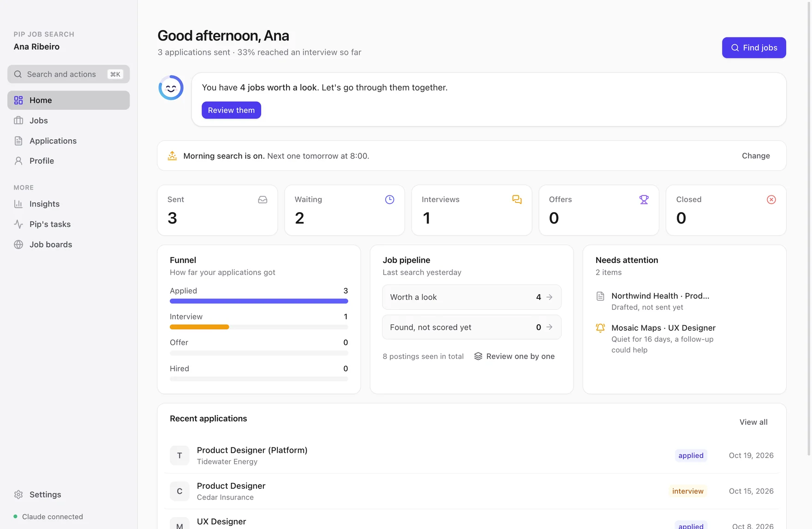Click the Applied funnel progress bar
812x529 pixels.
(x=259, y=301)
